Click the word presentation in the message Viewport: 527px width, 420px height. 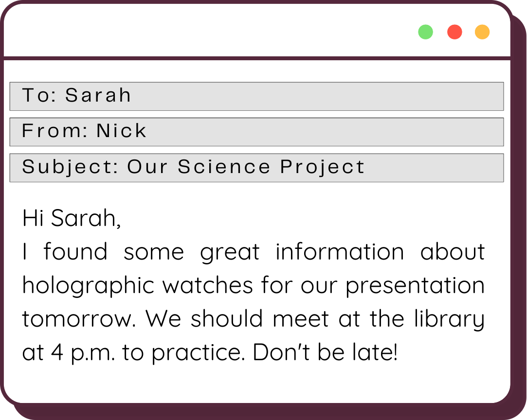click(x=415, y=286)
